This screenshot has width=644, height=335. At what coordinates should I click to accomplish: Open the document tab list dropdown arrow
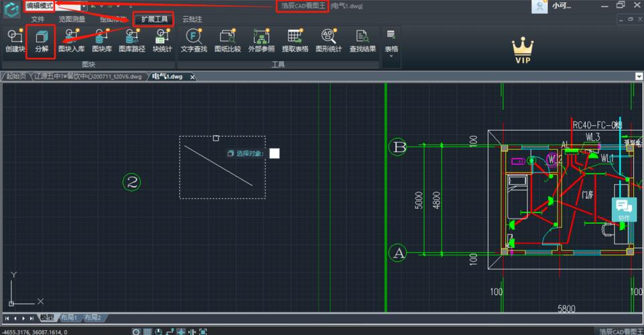pyautogui.click(x=637, y=77)
